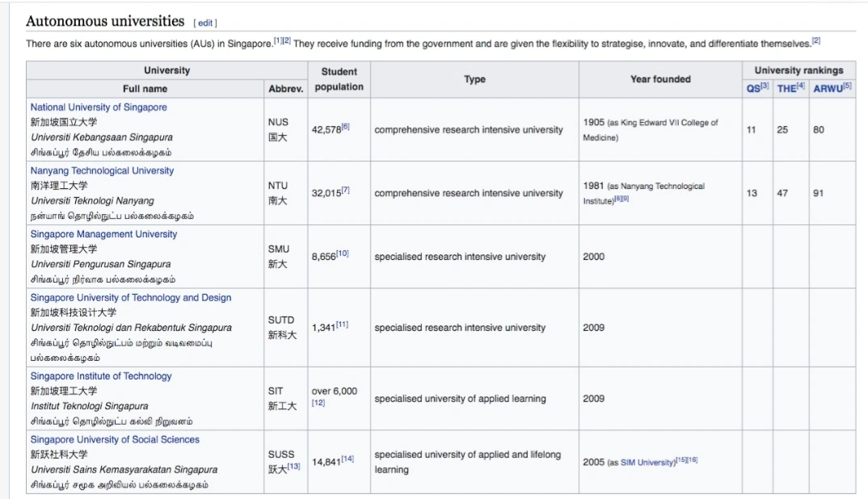Click the 'Autonomous universities' section heading
Viewport: 868px width, 499px height.
click(x=105, y=21)
